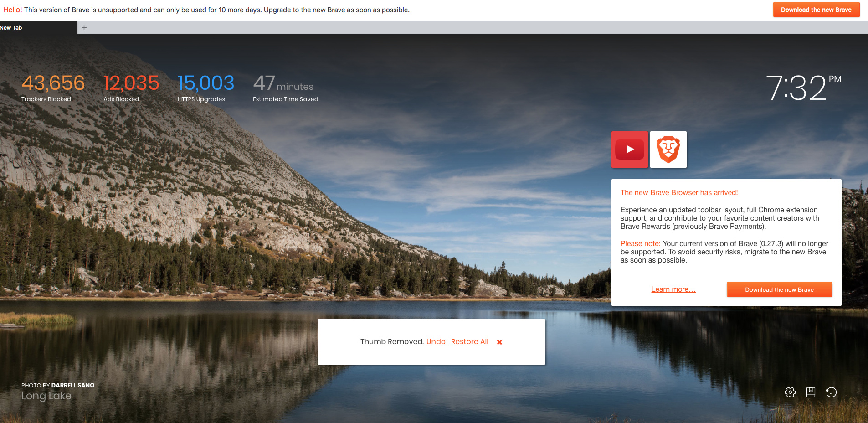Click the 15,003 HTTPS Upgrades count
Image resolution: width=868 pixels, height=423 pixels.
[206, 83]
